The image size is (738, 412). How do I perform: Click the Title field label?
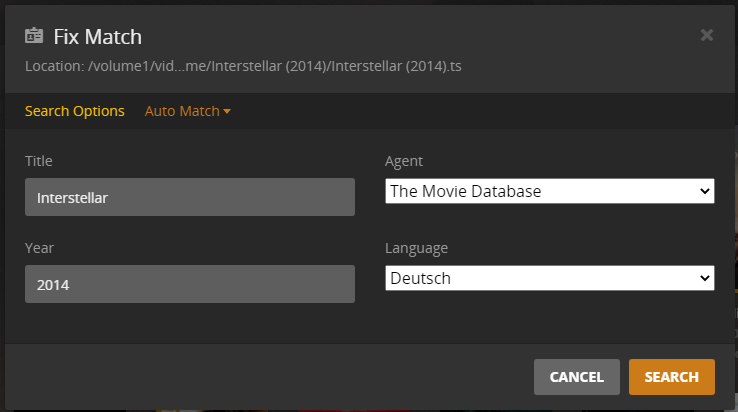pyautogui.click(x=39, y=160)
